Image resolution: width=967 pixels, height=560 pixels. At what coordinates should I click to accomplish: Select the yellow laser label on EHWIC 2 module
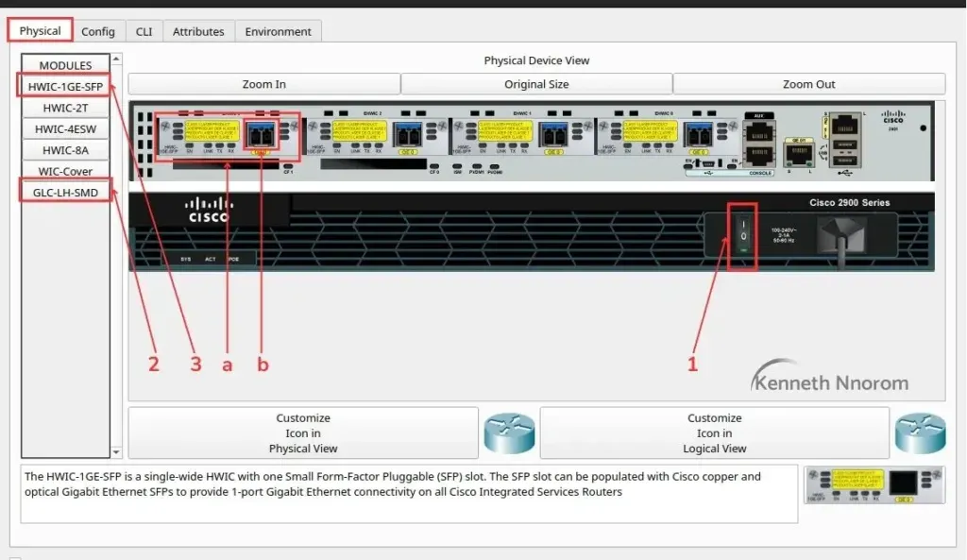[x=359, y=130]
